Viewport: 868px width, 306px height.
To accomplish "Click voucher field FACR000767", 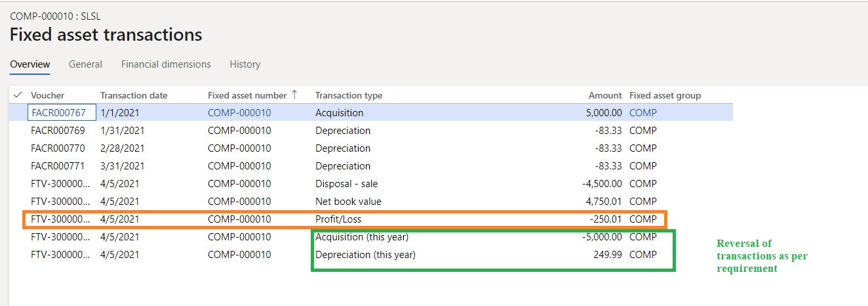I will coord(62,113).
